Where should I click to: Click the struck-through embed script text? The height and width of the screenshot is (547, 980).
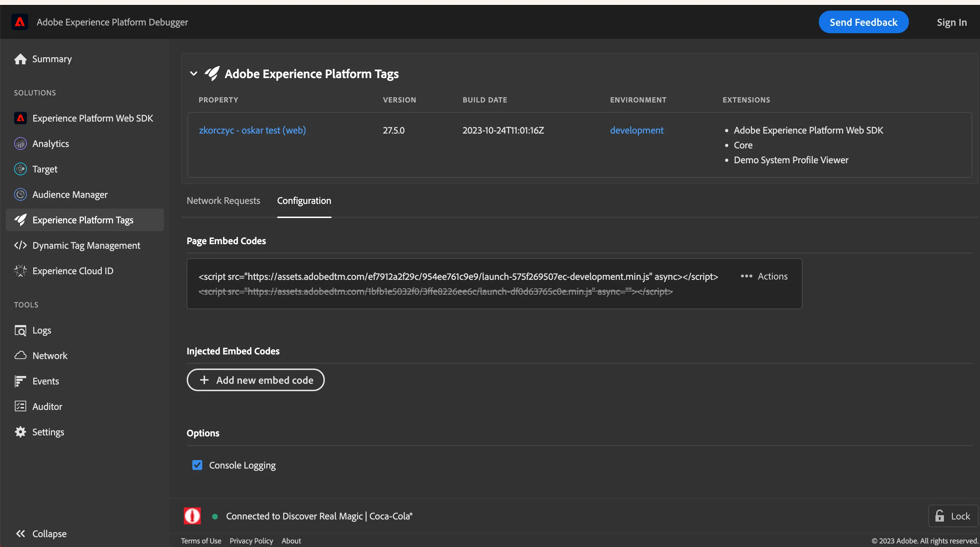(x=436, y=292)
